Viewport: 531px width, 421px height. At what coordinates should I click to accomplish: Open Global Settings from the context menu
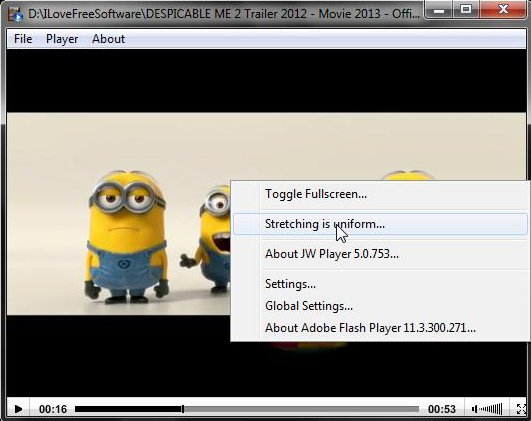pos(379,306)
